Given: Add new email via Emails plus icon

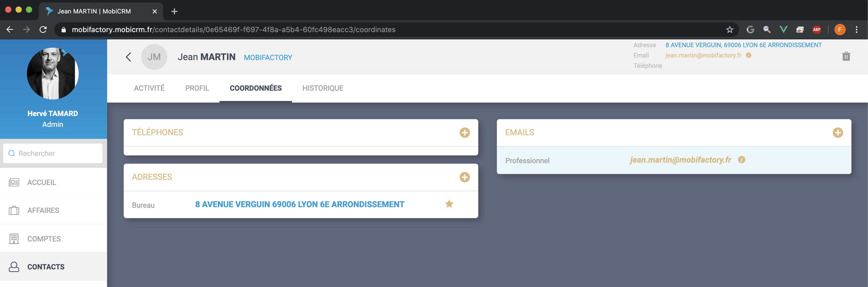Looking at the screenshot, I should click(837, 133).
